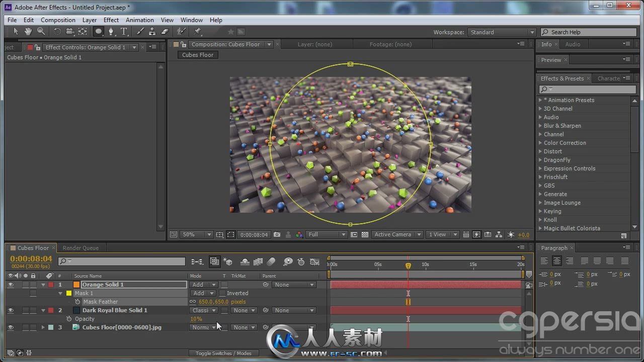Select the Unified Camera tool
Screen dimensions: 644x362
click(70, 32)
